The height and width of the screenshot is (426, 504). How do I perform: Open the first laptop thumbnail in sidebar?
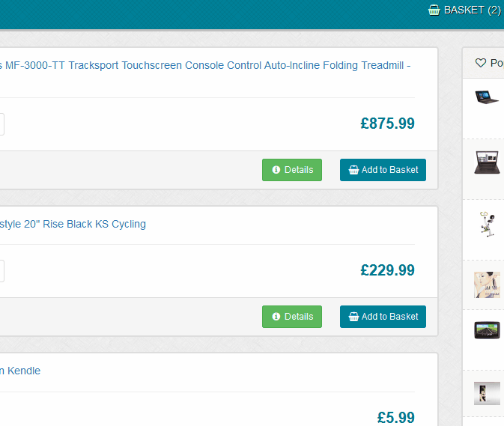point(488,97)
